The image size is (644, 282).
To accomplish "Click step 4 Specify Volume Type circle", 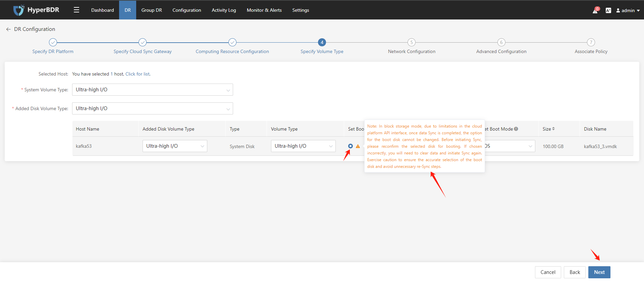I will (322, 42).
